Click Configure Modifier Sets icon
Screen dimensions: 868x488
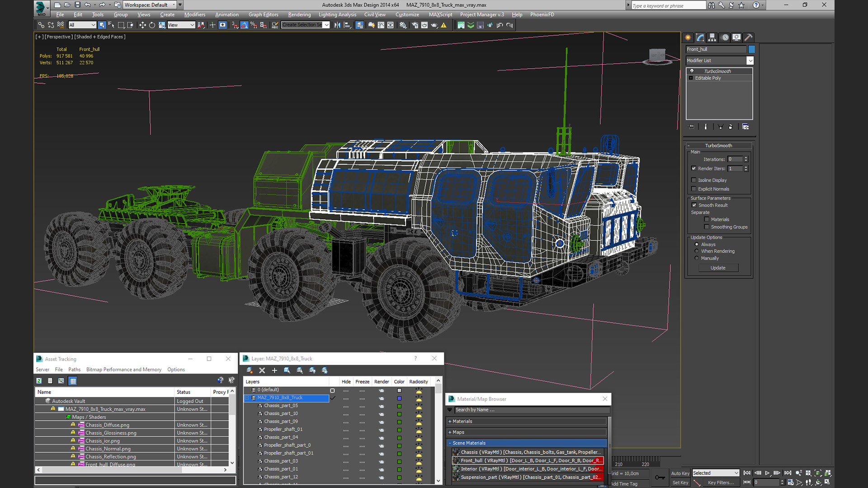click(745, 127)
